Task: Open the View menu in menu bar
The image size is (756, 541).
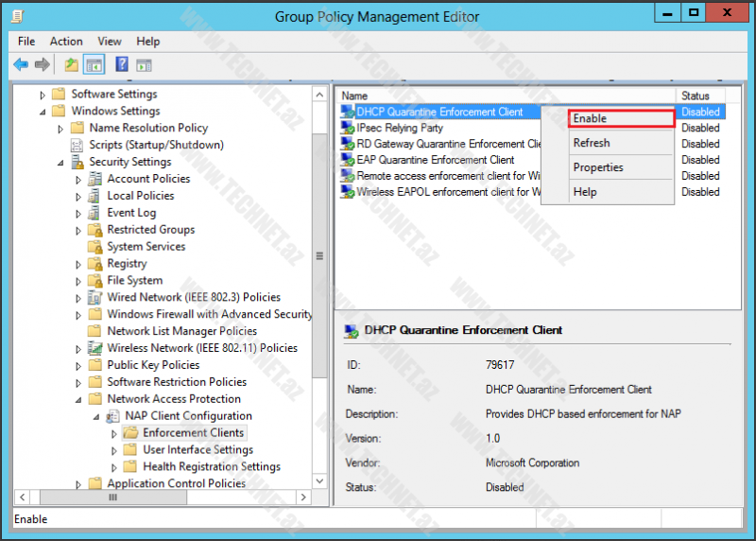Action: click(x=110, y=42)
